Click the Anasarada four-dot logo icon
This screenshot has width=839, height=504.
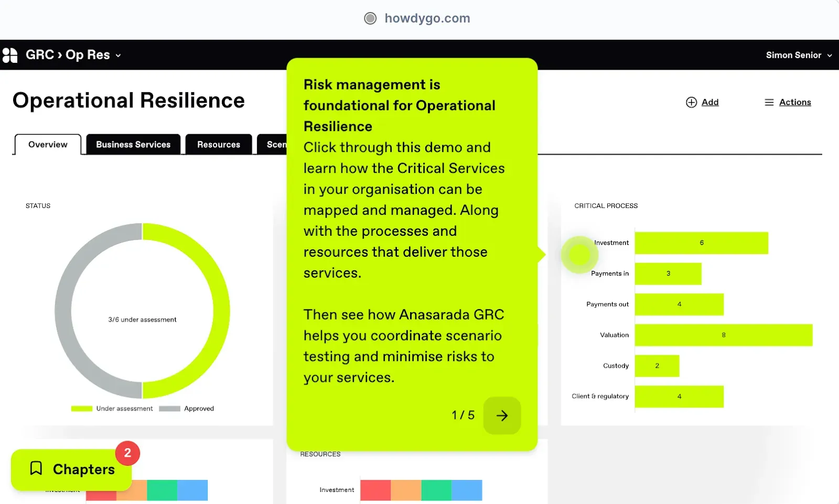pos(10,55)
